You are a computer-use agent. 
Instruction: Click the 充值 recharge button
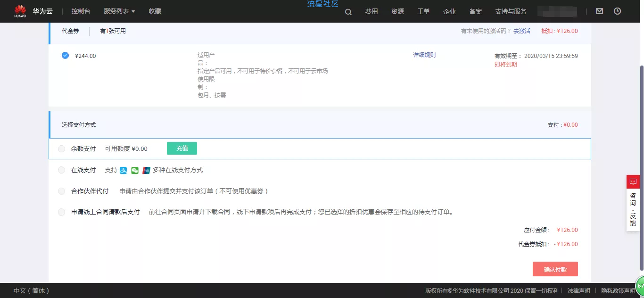click(182, 148)
